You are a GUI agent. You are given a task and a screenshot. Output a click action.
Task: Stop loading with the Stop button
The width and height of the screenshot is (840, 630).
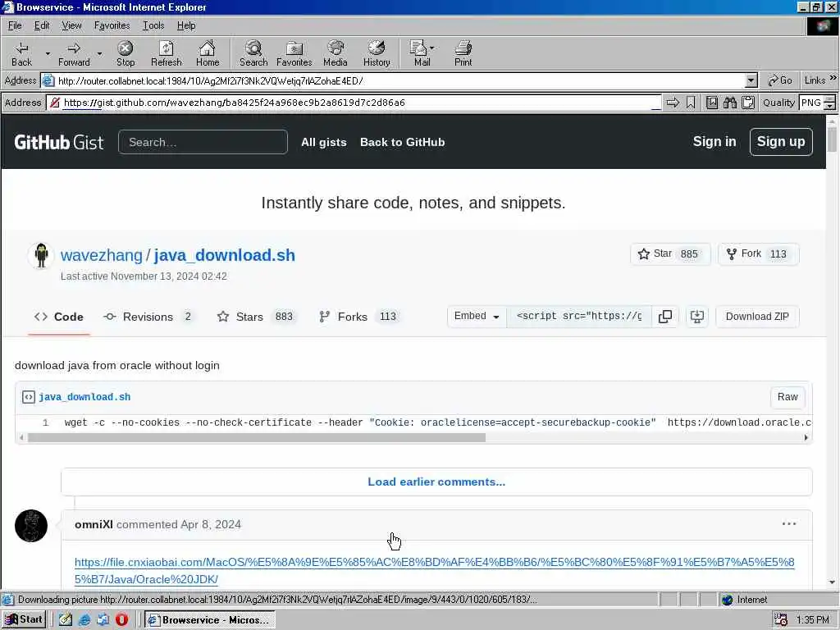[x=126, y=53]
